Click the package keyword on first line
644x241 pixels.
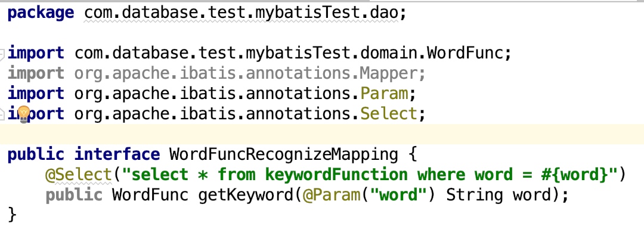tap(41, 12)
